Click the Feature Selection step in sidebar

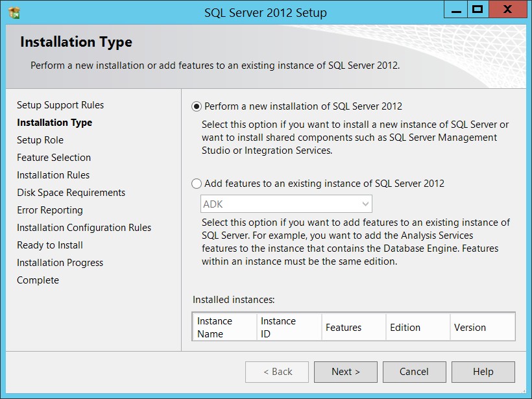54,158
